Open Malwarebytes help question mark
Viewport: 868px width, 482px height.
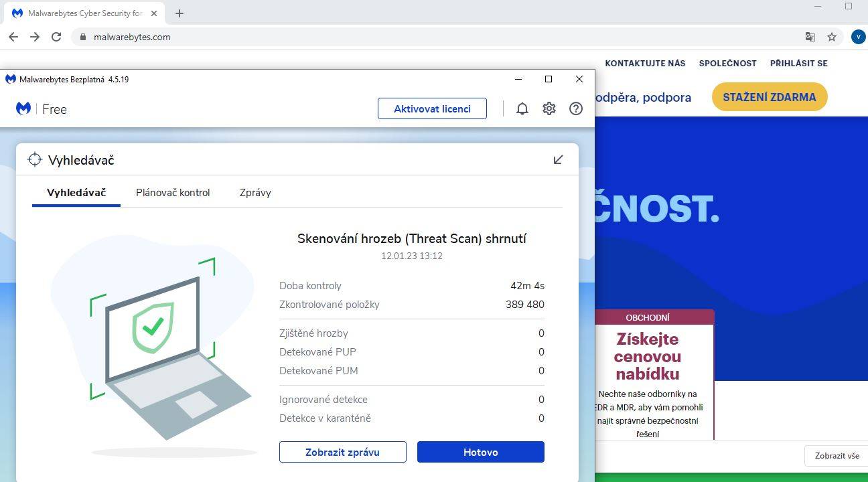pyautogui.click(x=576, y=108)
